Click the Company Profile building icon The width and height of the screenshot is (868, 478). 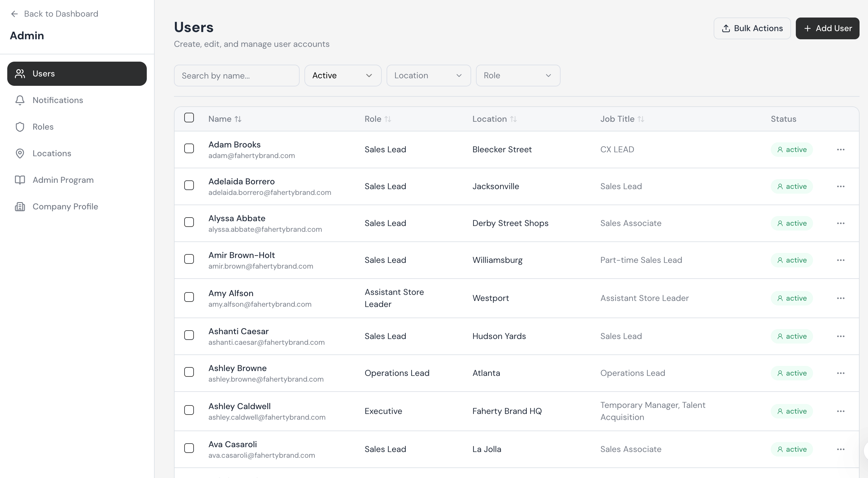[x=20, y=207]
